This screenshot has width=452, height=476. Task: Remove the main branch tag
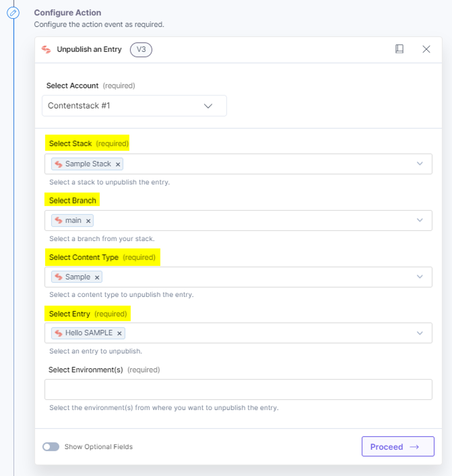(88, 221)
